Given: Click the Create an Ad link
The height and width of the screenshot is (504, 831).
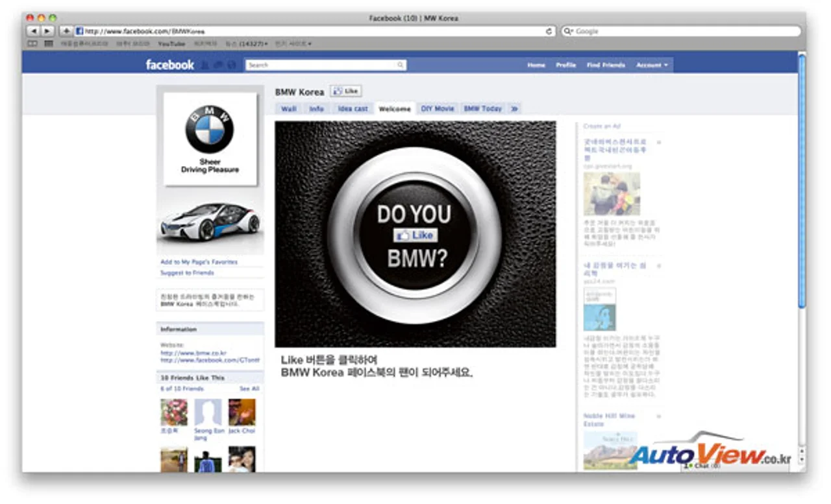Looking at the screenshot, I should point(602,126).
